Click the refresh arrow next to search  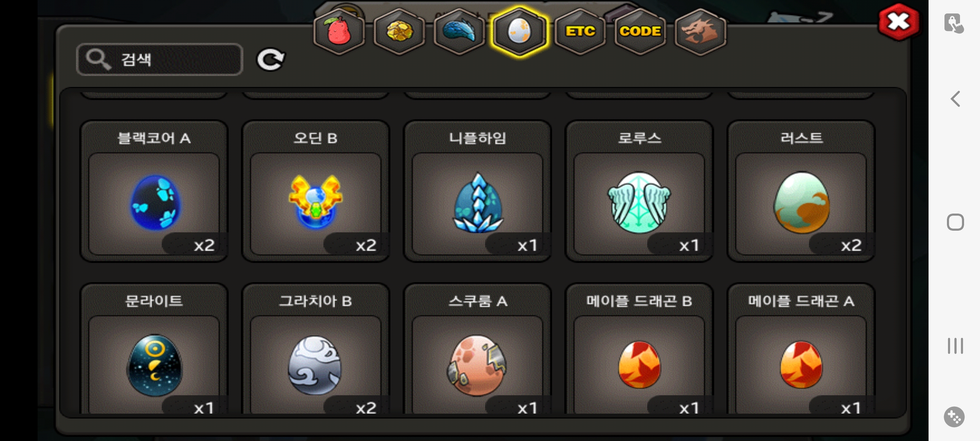coord(270,60)
